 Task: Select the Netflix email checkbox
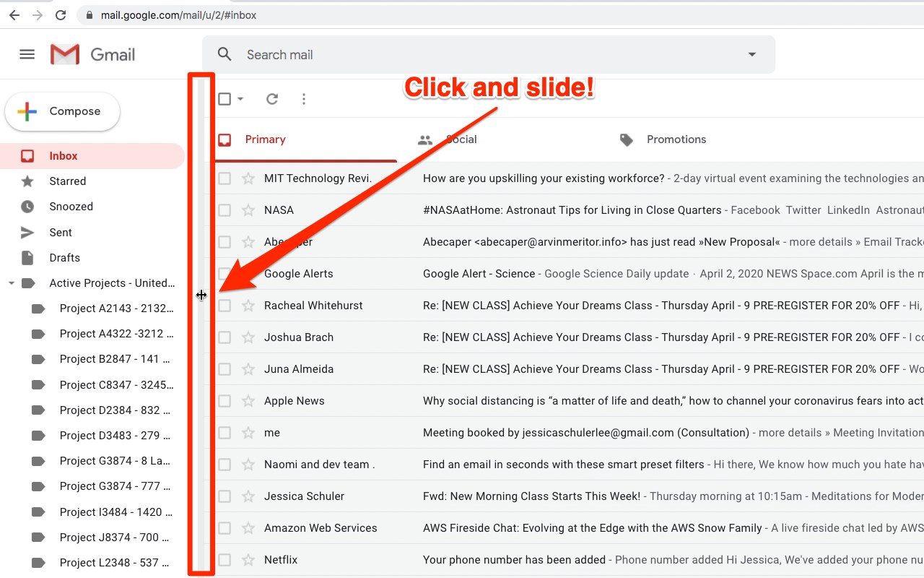pos(225,560)
